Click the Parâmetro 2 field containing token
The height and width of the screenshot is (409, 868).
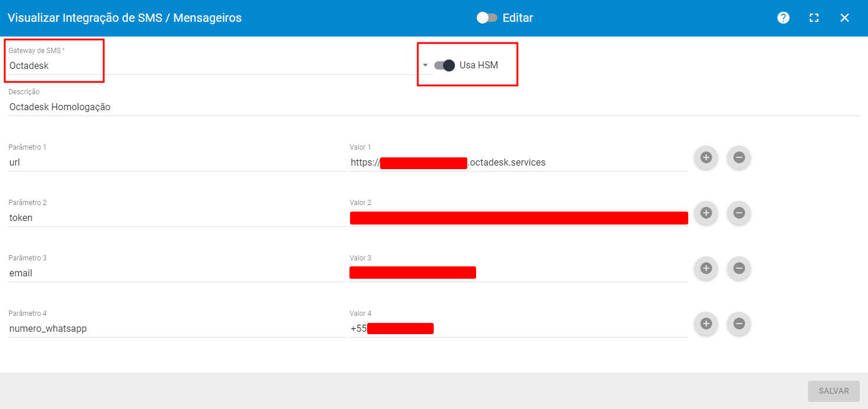pos(177,218)
